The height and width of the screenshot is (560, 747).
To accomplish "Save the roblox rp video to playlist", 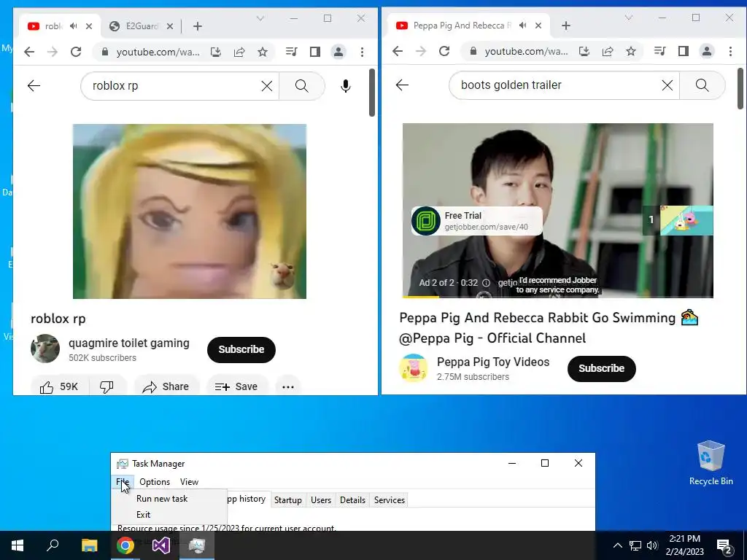I will tap(236, 386).
